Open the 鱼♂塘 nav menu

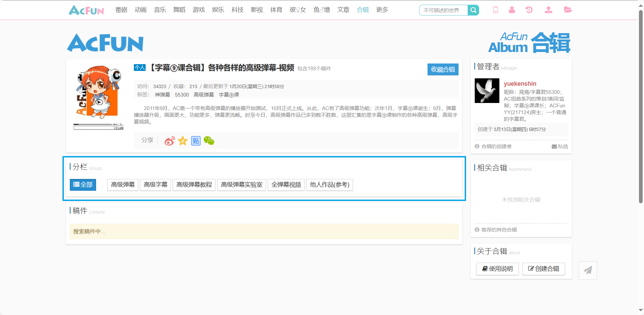322,10
